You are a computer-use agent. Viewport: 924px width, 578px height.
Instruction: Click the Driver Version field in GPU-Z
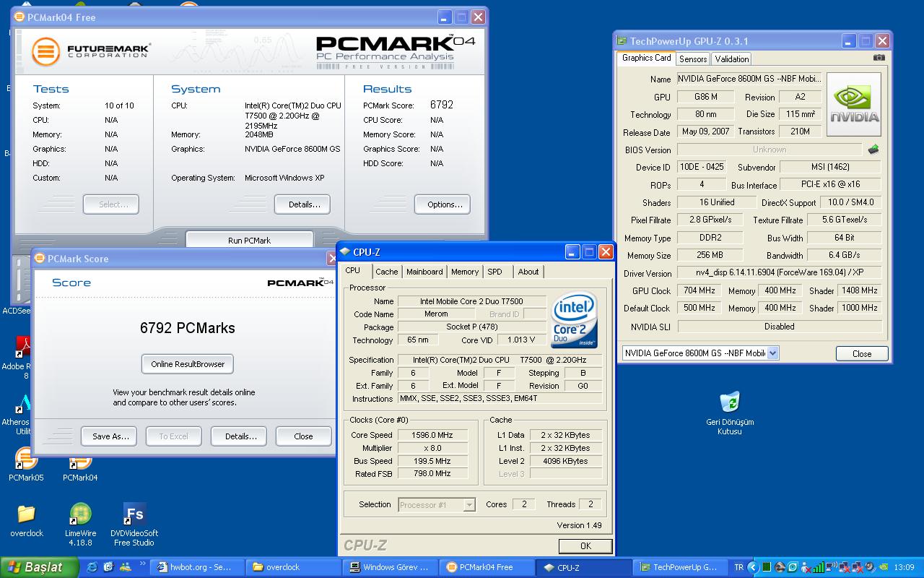(779, 273)
